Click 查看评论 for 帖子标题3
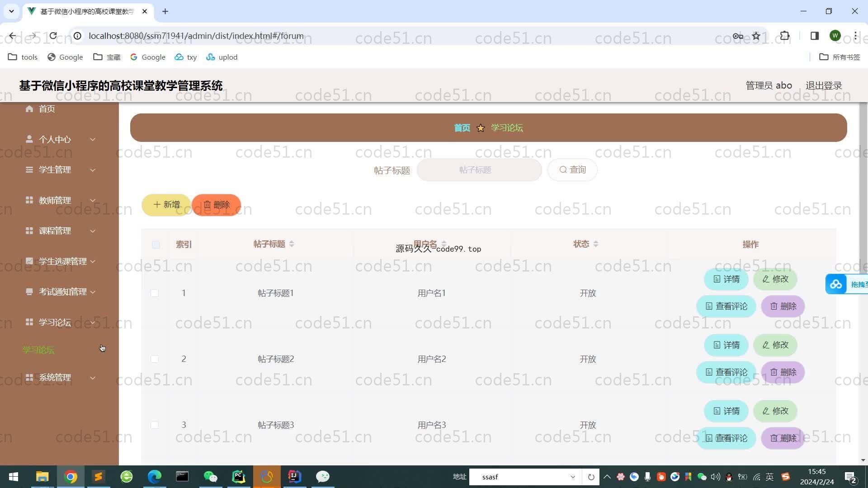The height and width of the screenshot is (488, 868). (x=726, y=438)
